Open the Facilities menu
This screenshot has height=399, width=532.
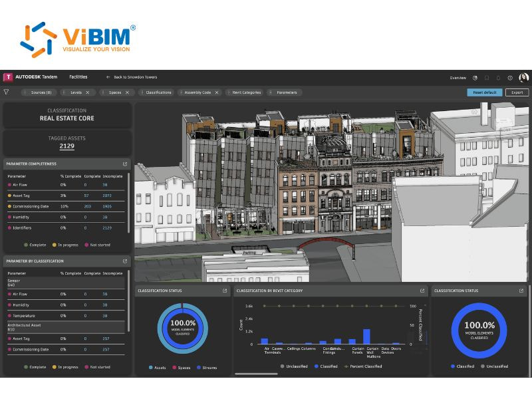(x=77, y=76)
